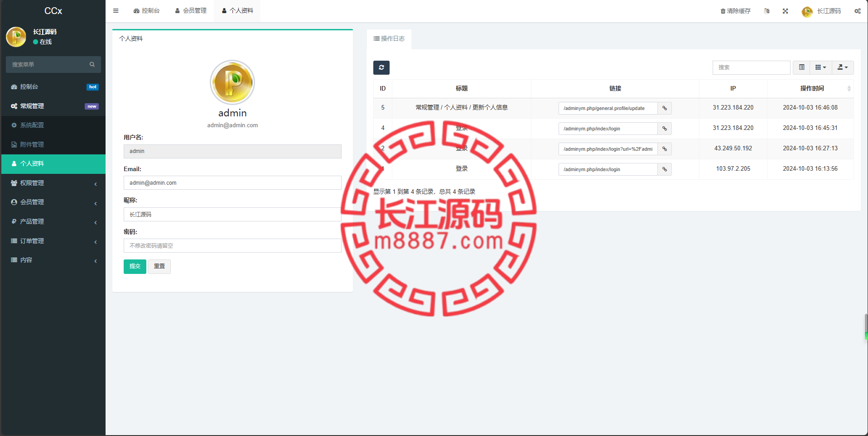Image resolution: width=868 pixels, height=436 pixels.
Task: Click title 常规管理 / 个人资料 / 更新个人信息
Action: (x=462, y=107)
